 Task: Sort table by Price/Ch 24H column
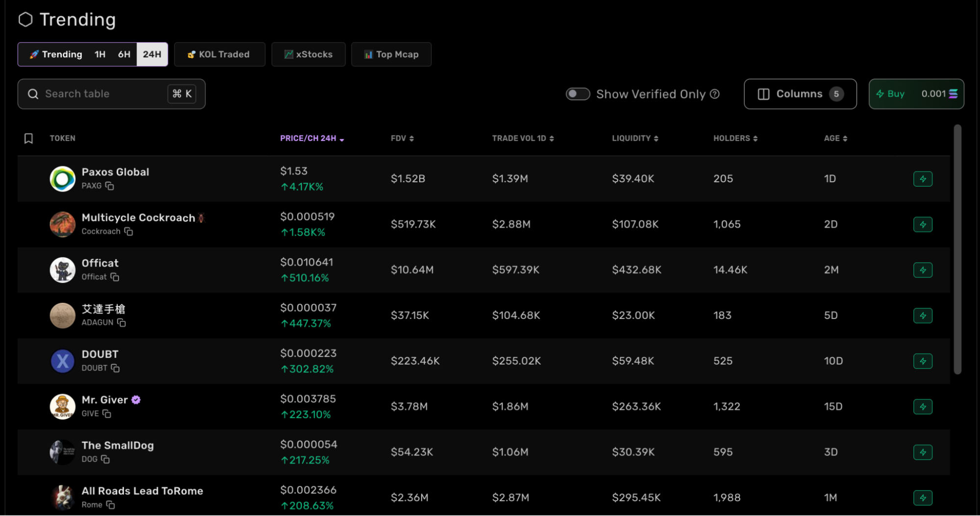coord(312,139)
